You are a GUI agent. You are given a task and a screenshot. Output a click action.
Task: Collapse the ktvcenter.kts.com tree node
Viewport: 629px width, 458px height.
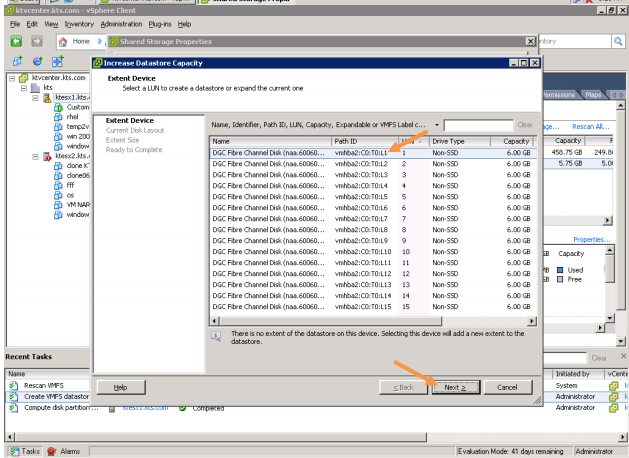point(12,78)
